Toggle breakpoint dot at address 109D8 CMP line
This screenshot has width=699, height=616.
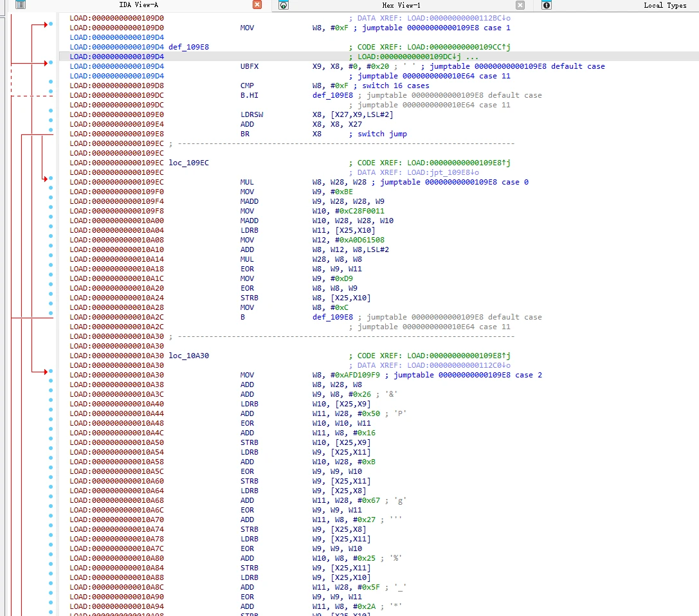point(51,82)
